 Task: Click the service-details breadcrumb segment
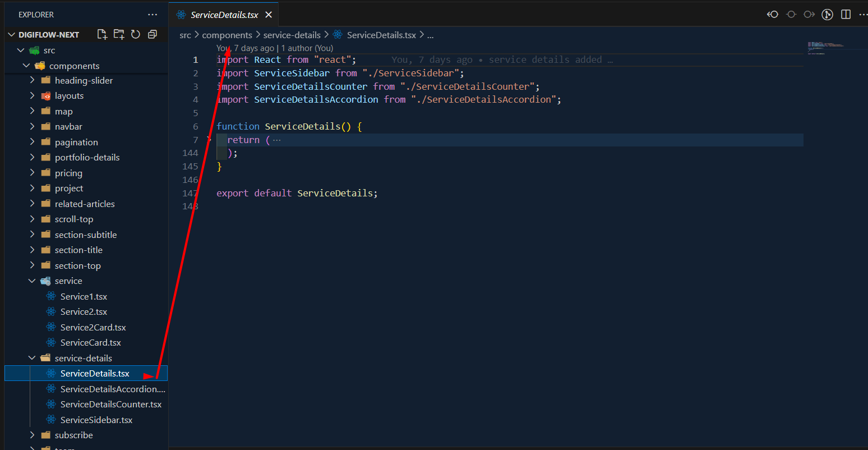pos(292,35)
